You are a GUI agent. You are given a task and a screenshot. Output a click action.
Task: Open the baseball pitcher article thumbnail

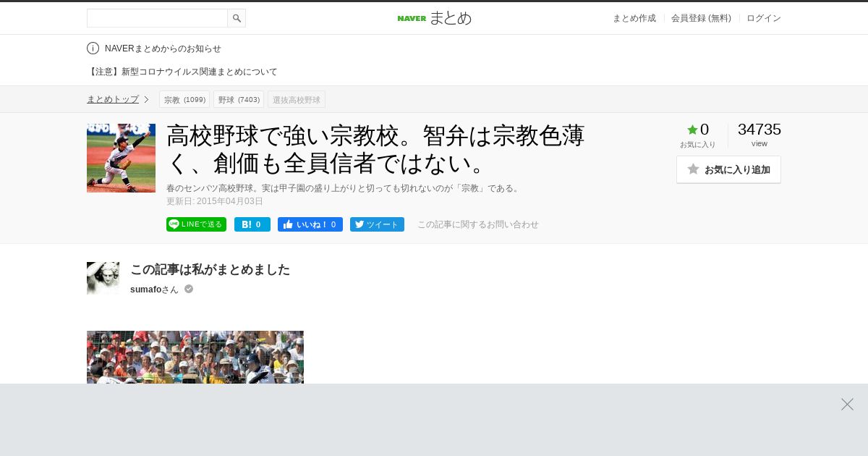coord(121,158)
